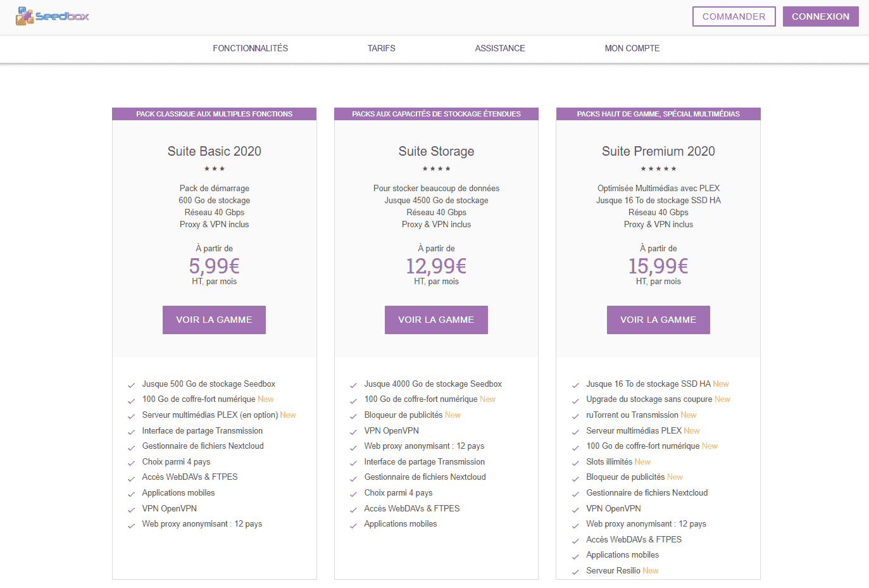Click the Suite Basic three-star rating
This screenshot has height=588, width=869.
[x=215, y=168]
